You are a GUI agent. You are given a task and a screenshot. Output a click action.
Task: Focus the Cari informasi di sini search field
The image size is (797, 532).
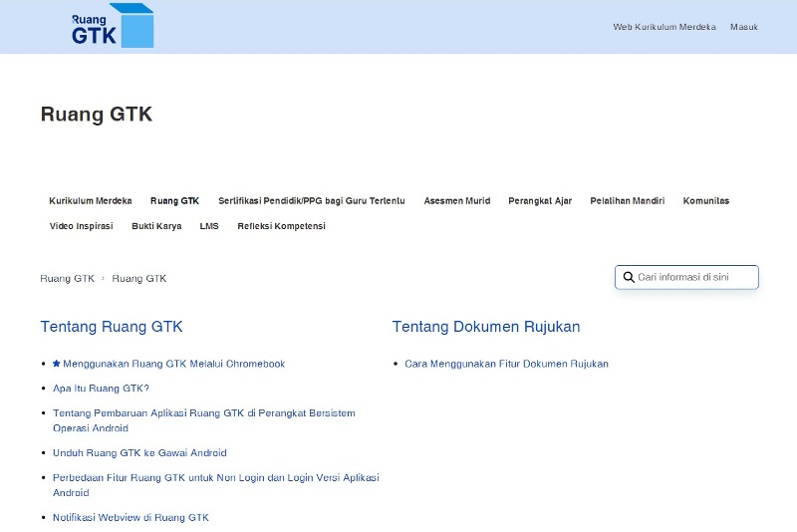pyautogui.click(x=686, y=277)
